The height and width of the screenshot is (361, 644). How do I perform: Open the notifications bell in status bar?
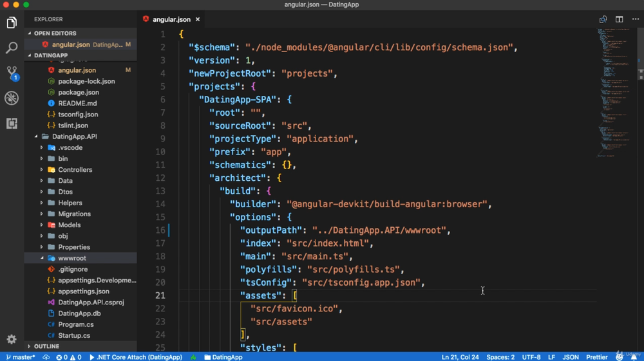coord(634,357)
